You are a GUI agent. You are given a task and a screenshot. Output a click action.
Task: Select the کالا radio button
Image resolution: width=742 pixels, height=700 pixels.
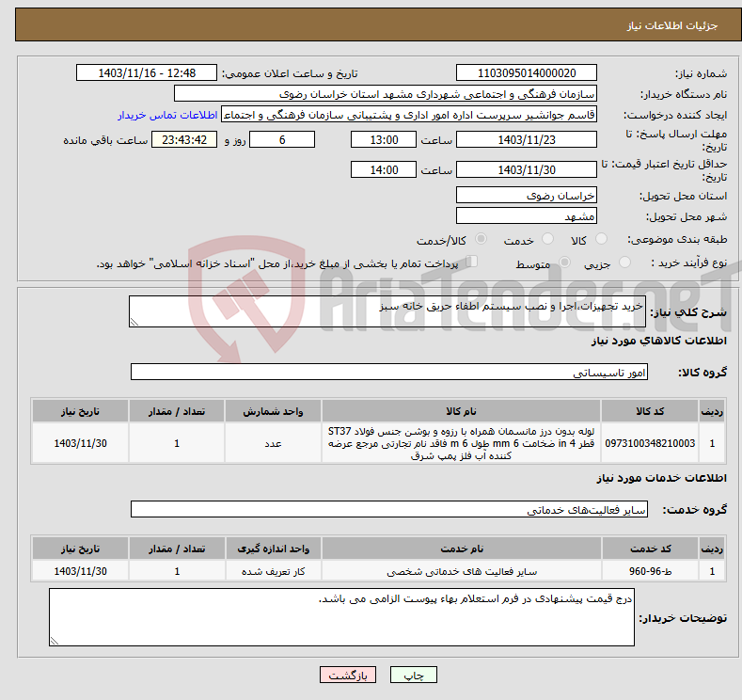601,239
